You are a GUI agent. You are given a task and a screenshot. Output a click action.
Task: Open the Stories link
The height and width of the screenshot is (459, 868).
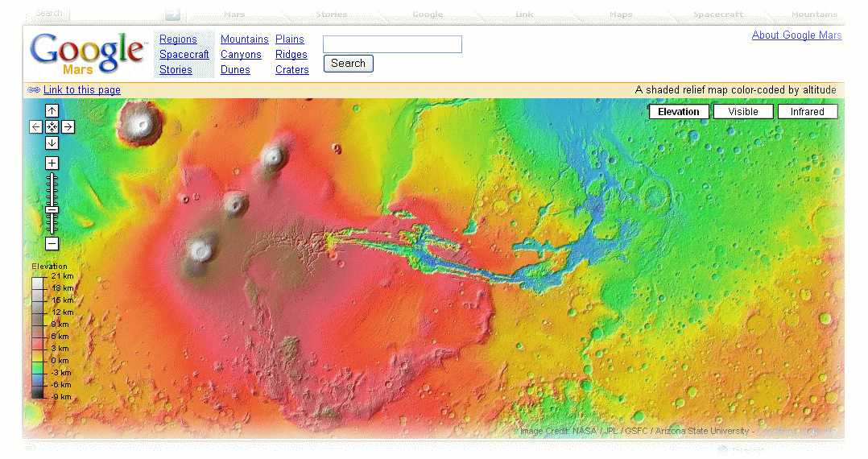click(176, 70)
